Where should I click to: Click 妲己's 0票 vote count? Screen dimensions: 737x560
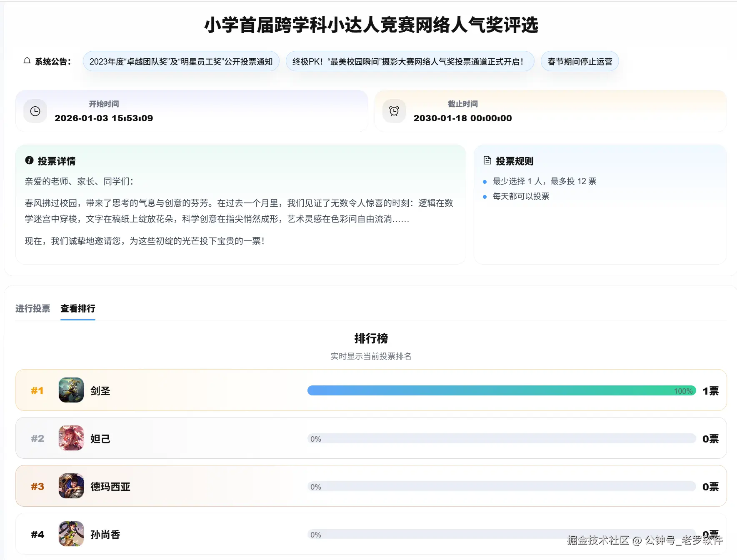point(711,439)
